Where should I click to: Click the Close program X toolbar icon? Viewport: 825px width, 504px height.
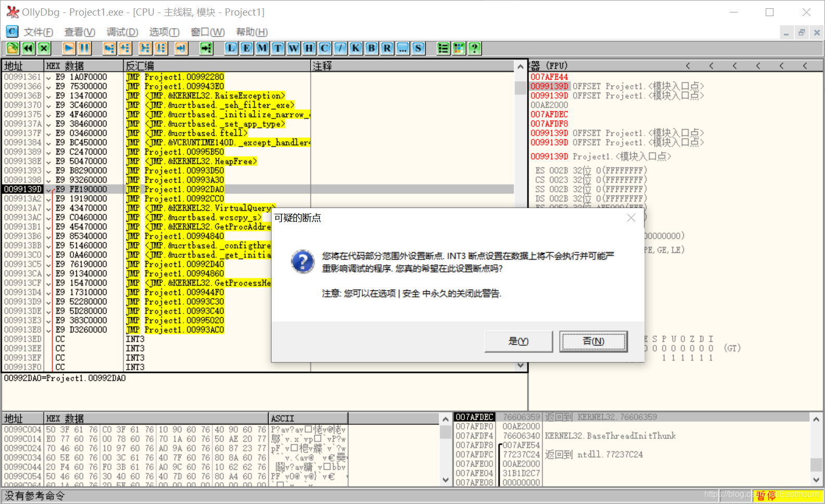coord(44,48)
